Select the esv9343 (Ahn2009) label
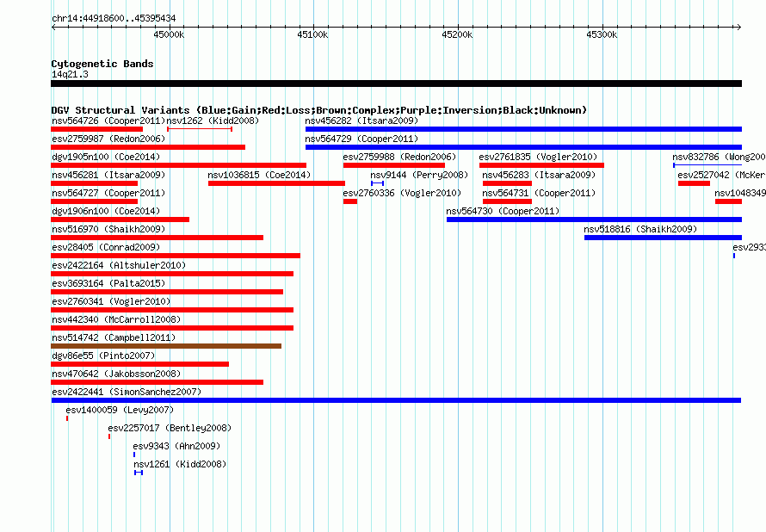Screen dimensions: 766x532 pyautogui.click(x=176, y=446)
